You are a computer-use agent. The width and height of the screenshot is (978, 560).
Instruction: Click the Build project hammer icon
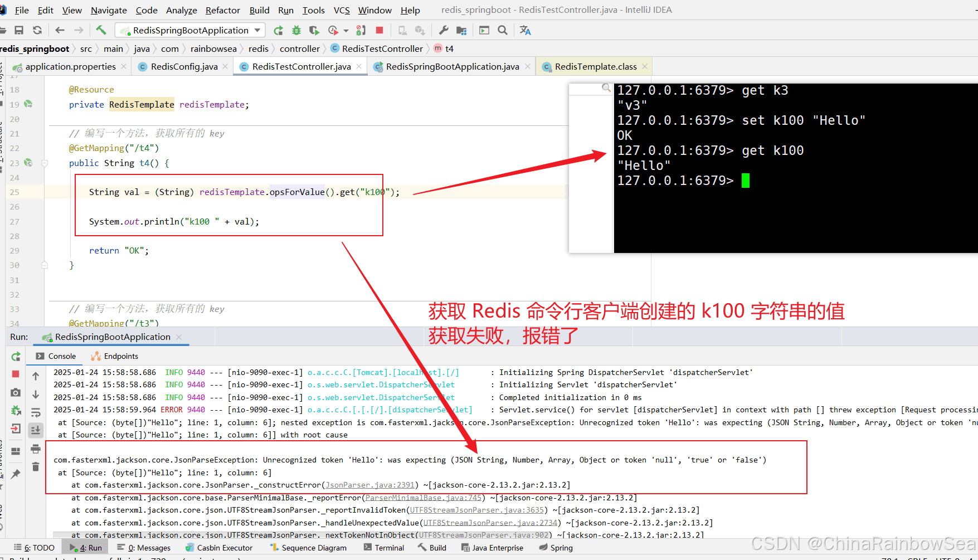point(101,30)
